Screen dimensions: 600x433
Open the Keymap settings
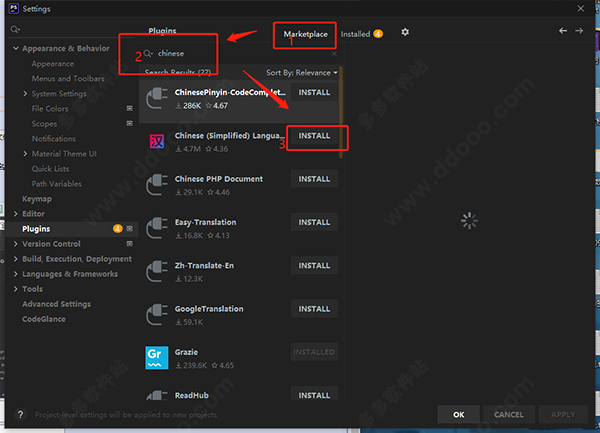37,199
